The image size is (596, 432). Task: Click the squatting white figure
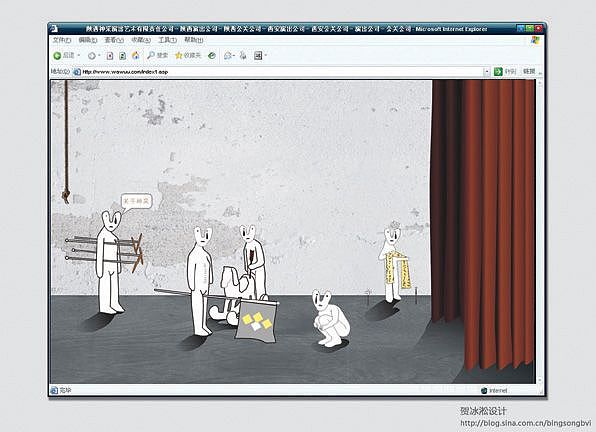click(x=330, y=318)
